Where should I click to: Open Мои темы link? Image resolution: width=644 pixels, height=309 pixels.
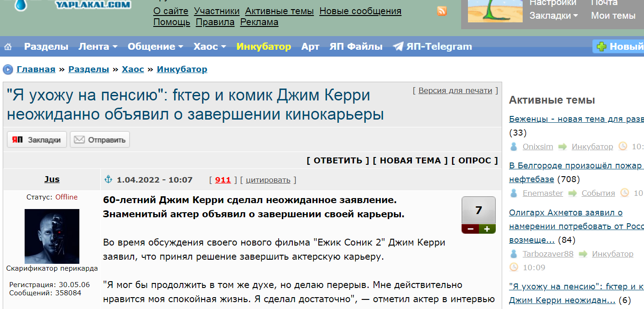[x=613, y=16]
